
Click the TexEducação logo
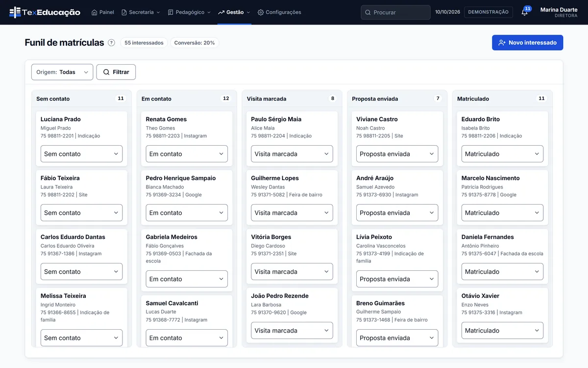pos(45,12)
